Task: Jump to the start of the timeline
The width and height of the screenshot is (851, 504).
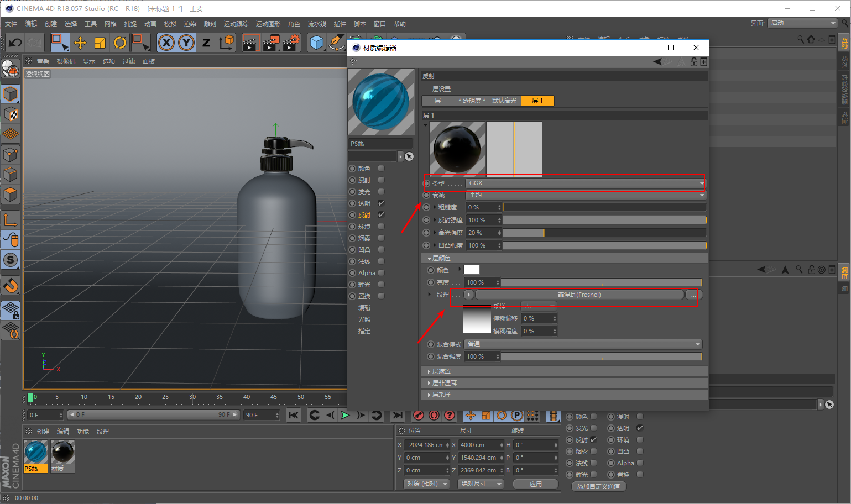Action: pyautogui.click(x=294, y=416)
